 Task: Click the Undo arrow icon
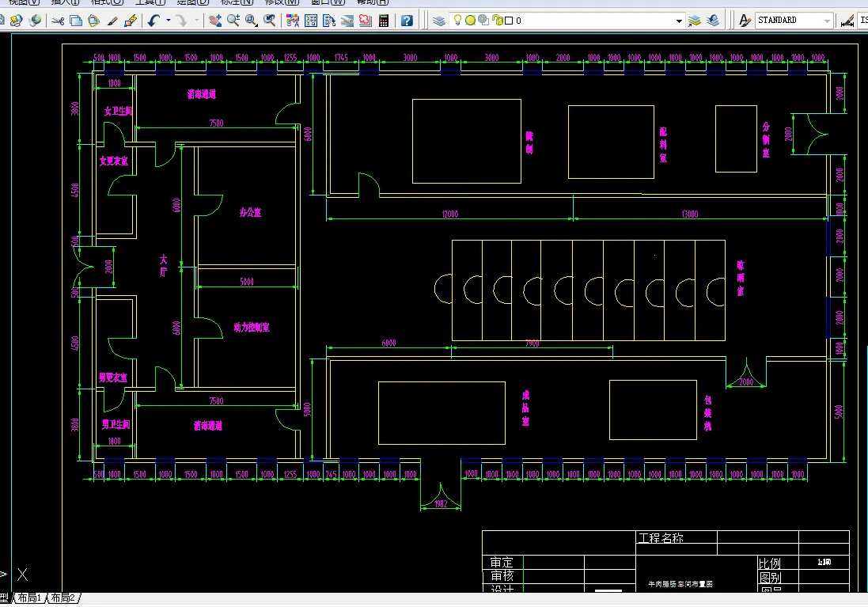[154, 21]
